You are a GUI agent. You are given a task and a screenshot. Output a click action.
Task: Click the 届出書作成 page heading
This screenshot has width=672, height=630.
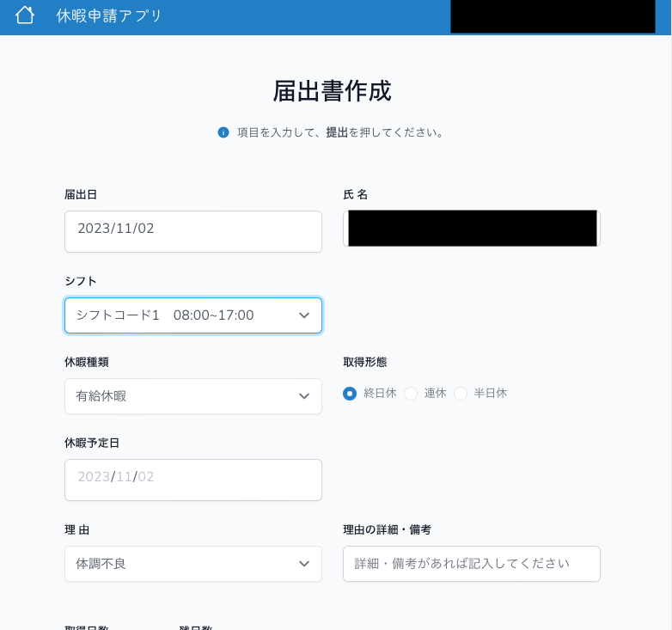click(x=332, y=91)
